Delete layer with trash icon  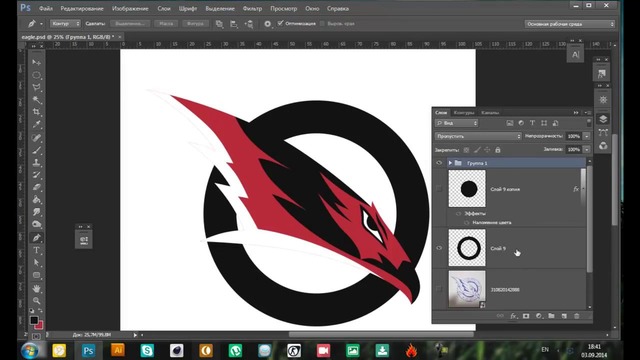[x=576, y=316]
